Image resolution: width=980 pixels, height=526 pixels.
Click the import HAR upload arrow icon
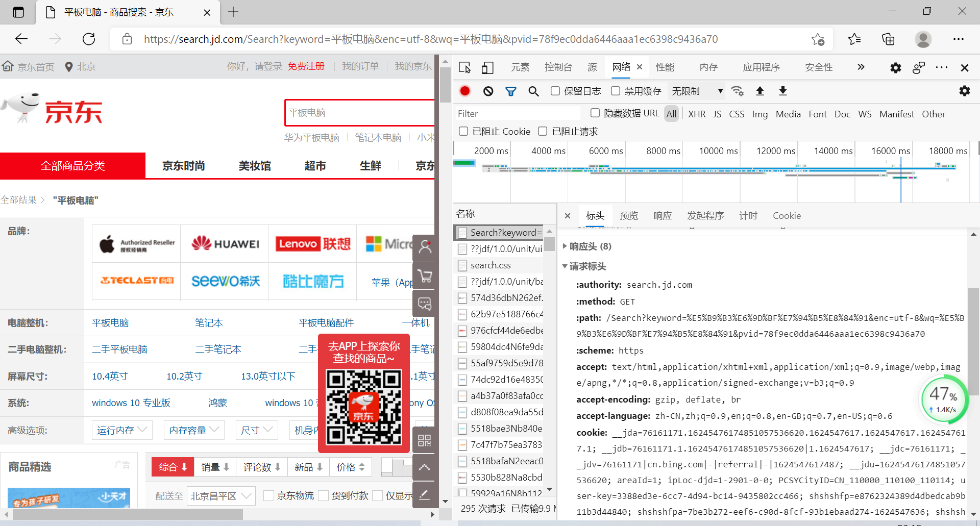tap(760, 91)
